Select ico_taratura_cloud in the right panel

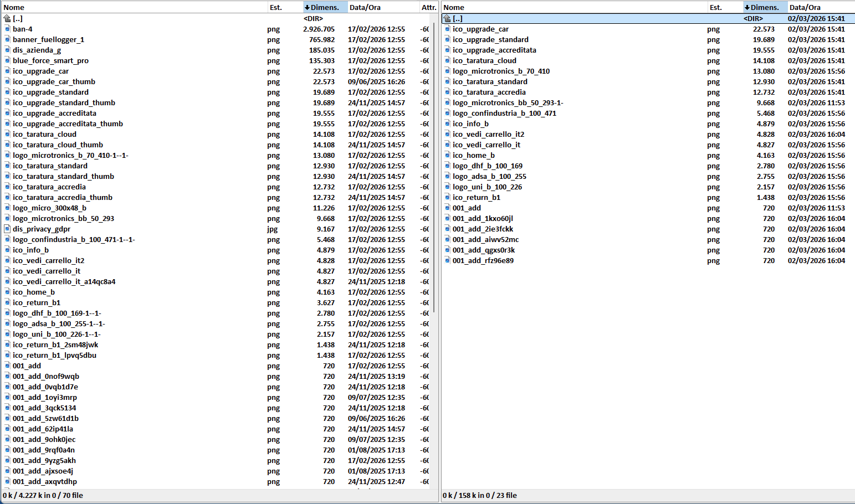(x=484, y=60)
